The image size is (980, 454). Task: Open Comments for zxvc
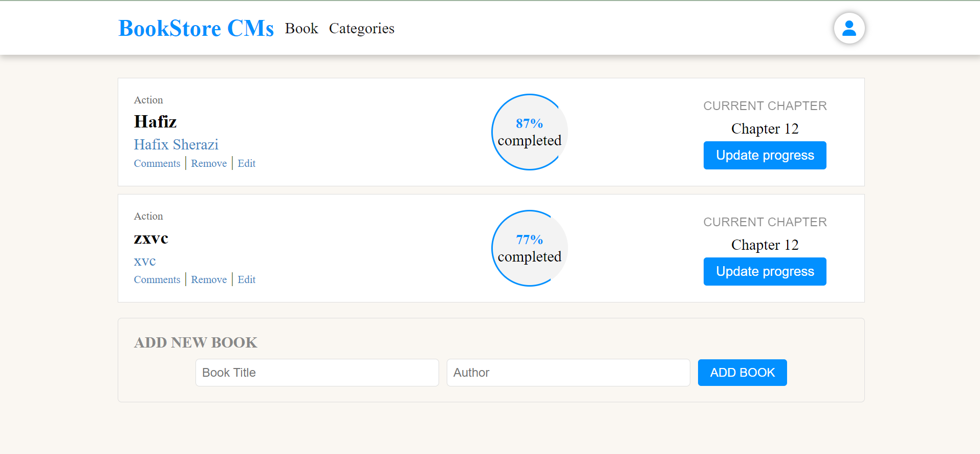point(157,279)
